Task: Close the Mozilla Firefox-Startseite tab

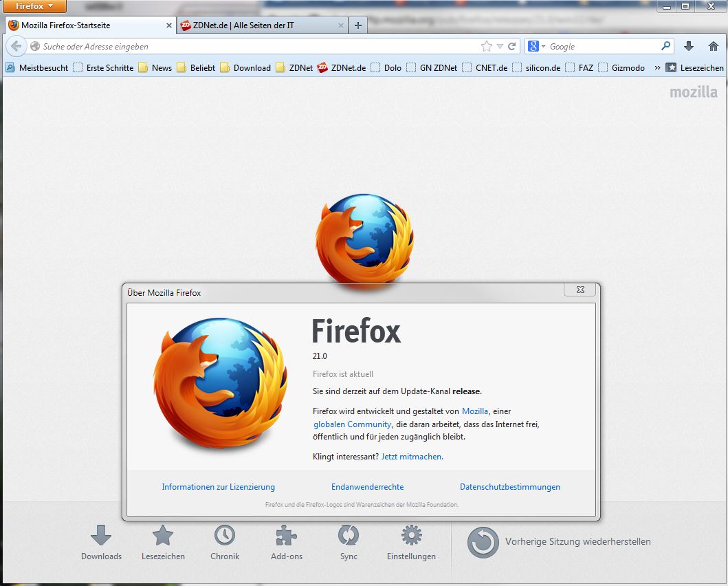Action: (x=169, y=25)
